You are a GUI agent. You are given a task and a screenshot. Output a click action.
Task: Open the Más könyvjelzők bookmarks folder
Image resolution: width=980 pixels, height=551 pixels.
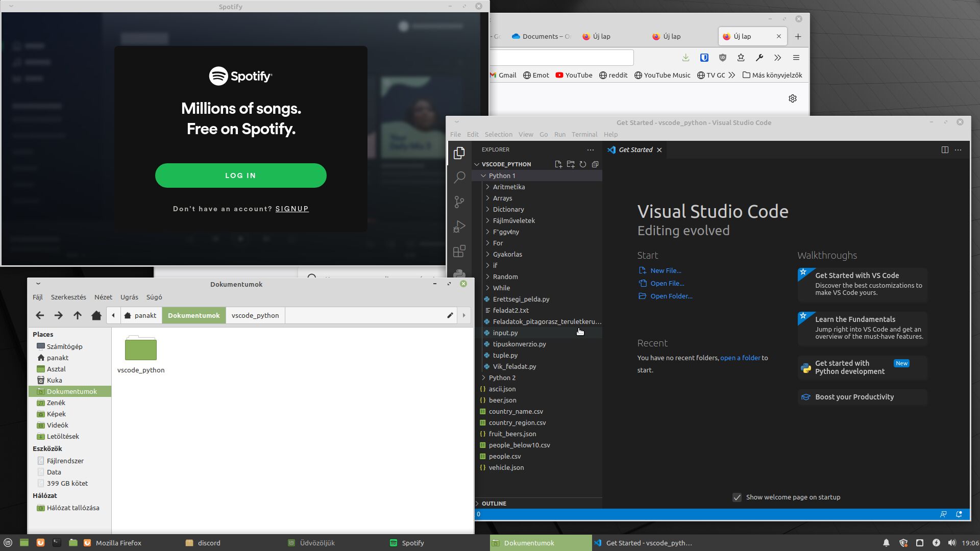tap(772, 75)
